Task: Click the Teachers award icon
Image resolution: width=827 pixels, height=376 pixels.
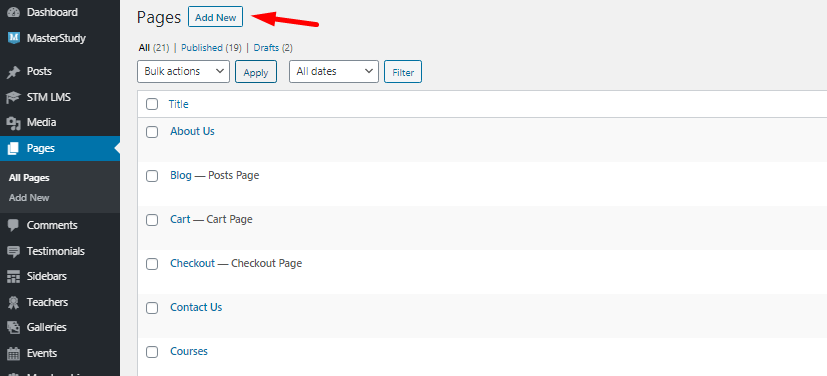Action: pos(13,302)
